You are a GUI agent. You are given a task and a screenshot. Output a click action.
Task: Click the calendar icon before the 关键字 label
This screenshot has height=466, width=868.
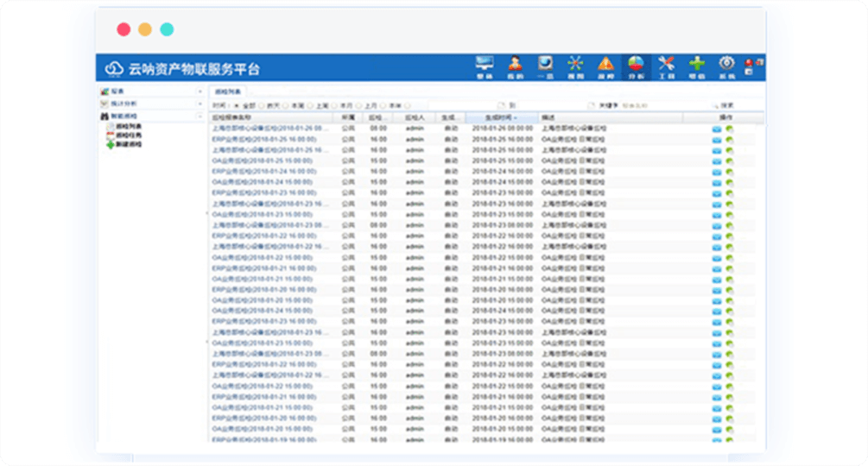592,105
